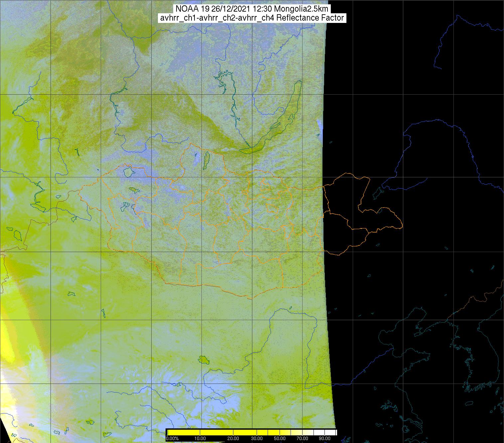Click the green lake outline in northern China
Image resolution: width=504 pixels, height=443 pixels.
pyautogui.click(x=203, y=359)
